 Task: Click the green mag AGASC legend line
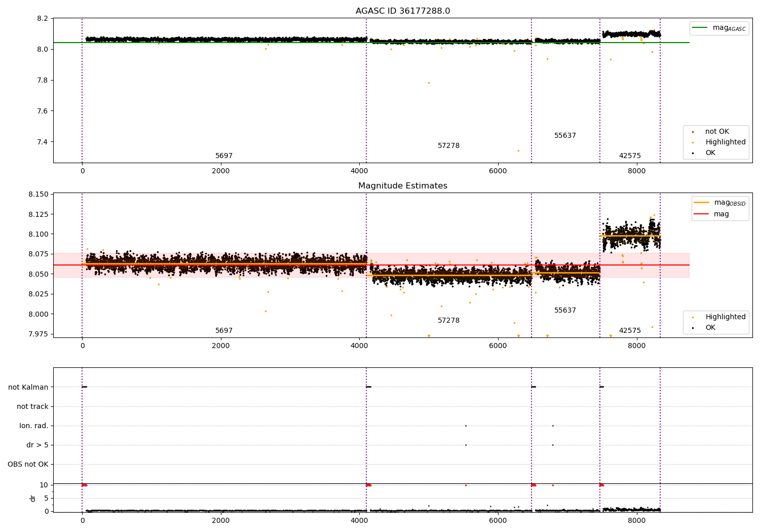[x=700, y=28]
